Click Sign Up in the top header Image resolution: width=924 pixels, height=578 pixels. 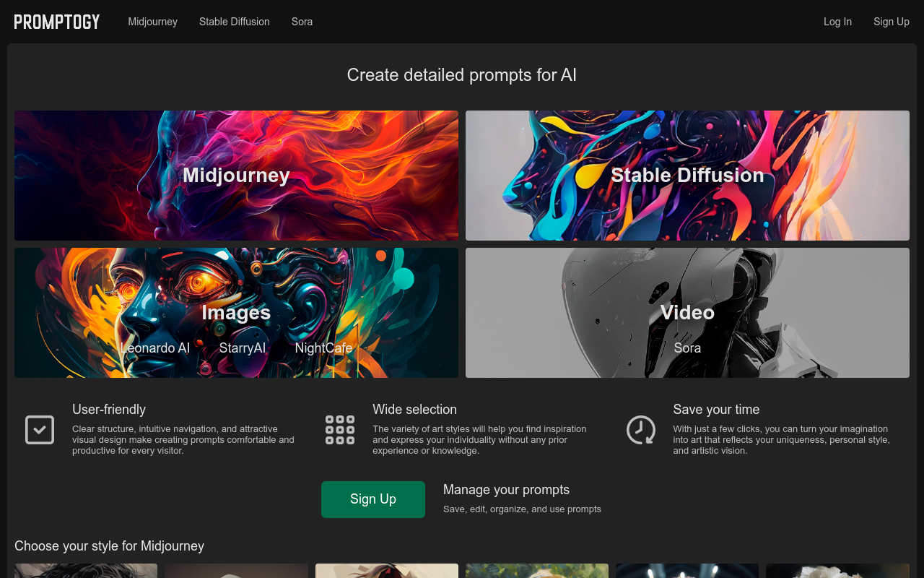[891, 22]
